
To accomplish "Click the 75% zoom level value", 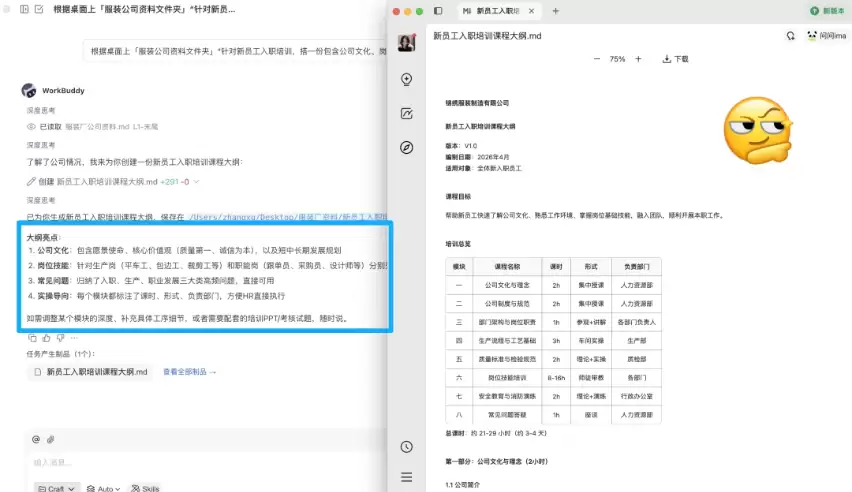I will (x=617, y=59).
